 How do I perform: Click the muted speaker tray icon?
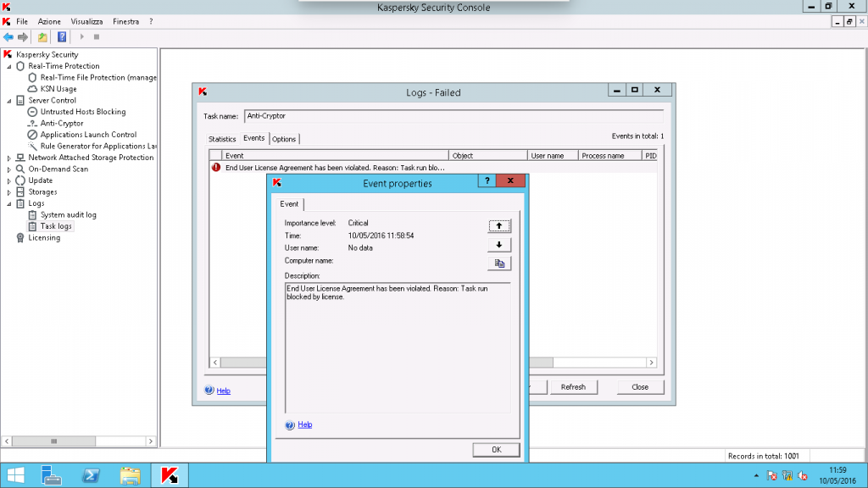click(x=803, y=476)
